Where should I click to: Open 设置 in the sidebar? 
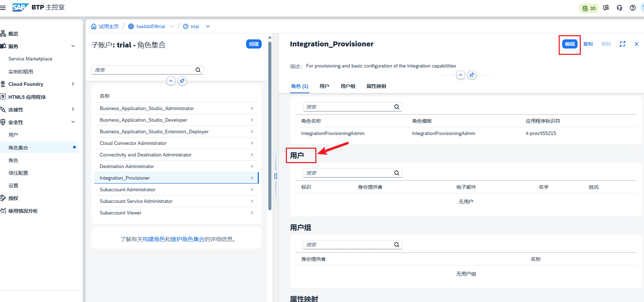13,186
